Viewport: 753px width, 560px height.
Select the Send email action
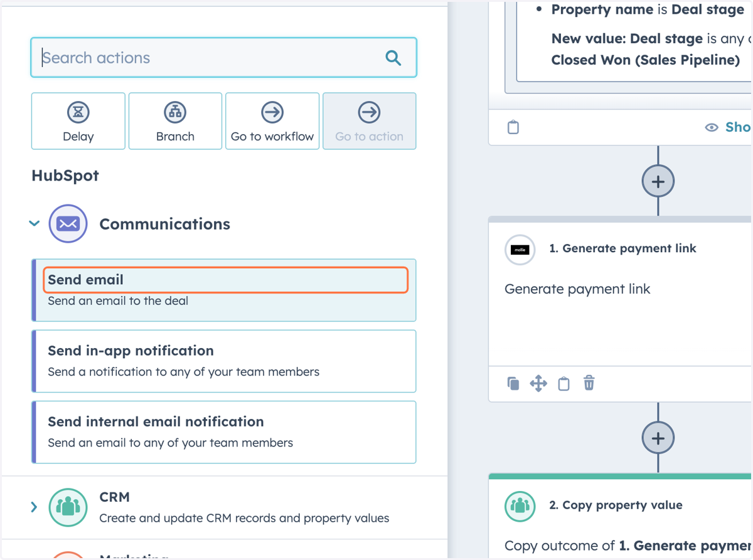tap(224, 290)
